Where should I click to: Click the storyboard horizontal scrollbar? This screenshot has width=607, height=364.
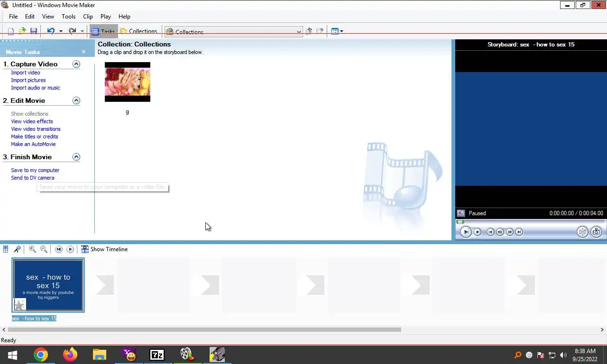click(204, 329)
